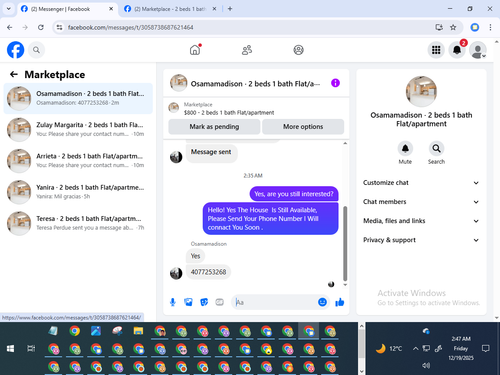500x375 pixels.
Task: Click the chat header listing title
Action: point(255,84)
